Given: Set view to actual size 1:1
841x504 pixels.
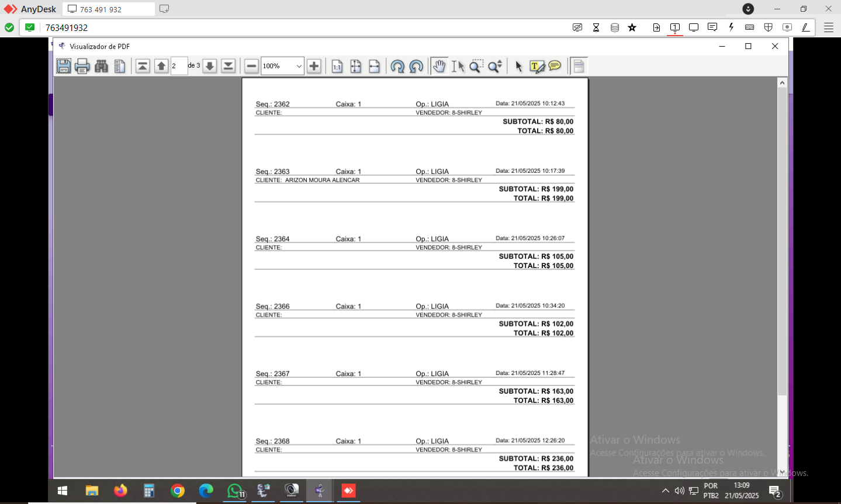Looking at the screenshot, I should click(x=337, y=66).
